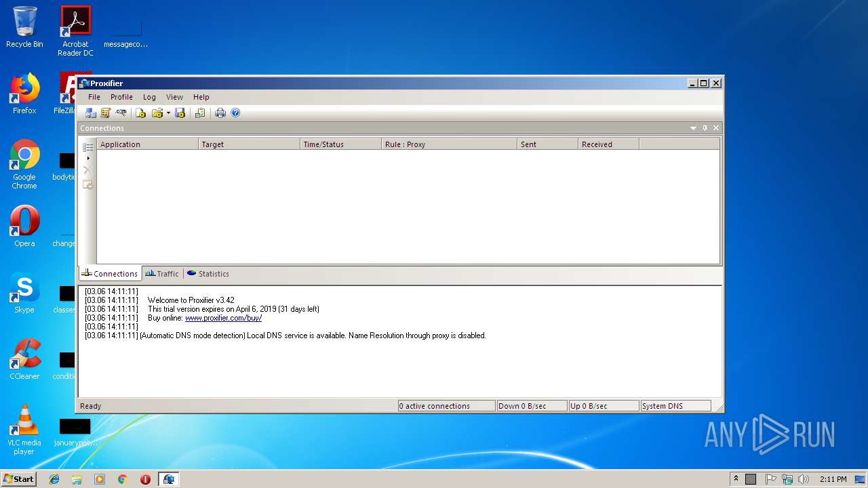Click the Proxifier title bar icon

pos(84,83)
